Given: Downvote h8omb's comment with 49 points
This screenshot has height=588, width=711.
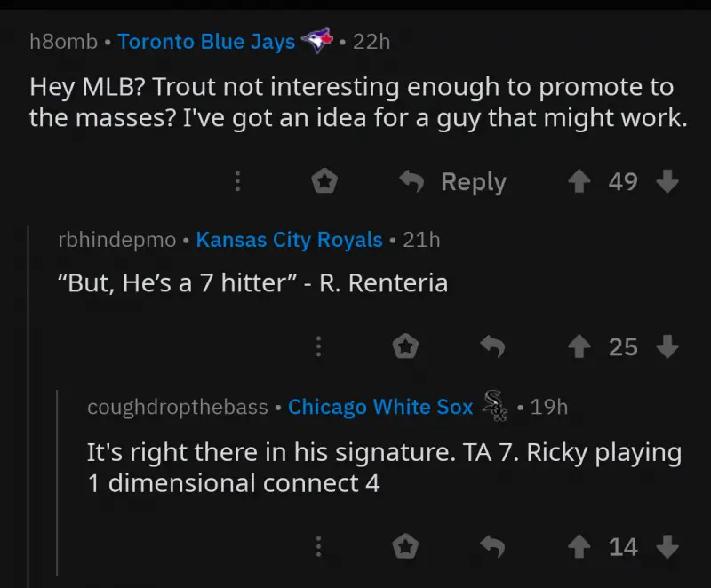Looking at the screenshot, I should coord(667,182).
